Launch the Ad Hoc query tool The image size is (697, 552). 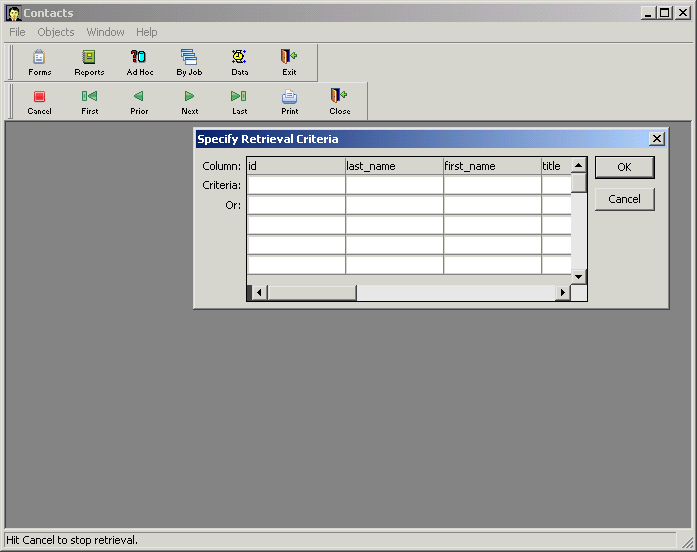(139, 63)
